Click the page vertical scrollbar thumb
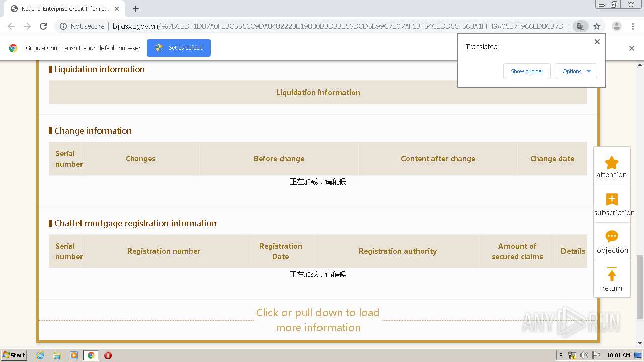644x362 pixels. click(640, 287)
